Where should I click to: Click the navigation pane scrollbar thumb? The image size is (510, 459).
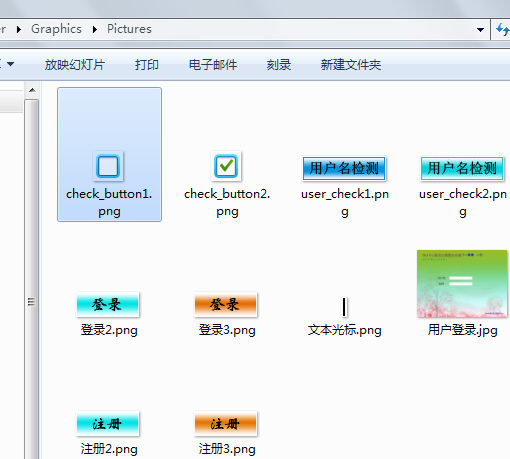click(x=32, y=279)
